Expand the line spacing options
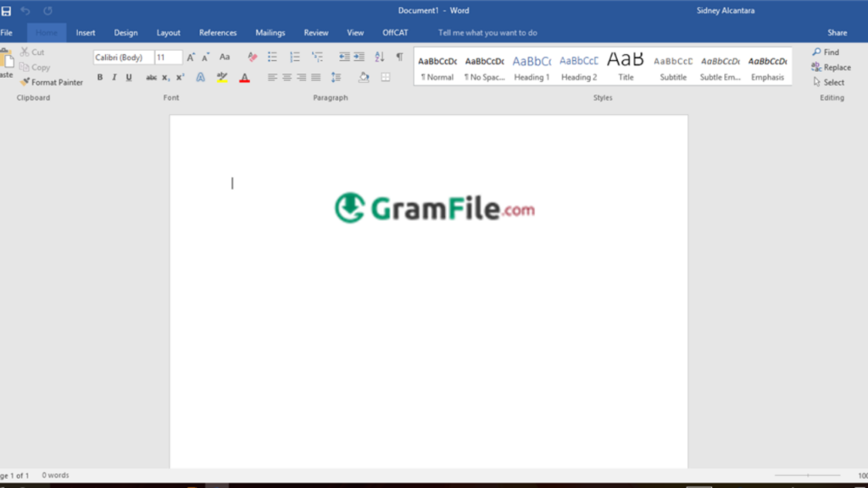 335,76
